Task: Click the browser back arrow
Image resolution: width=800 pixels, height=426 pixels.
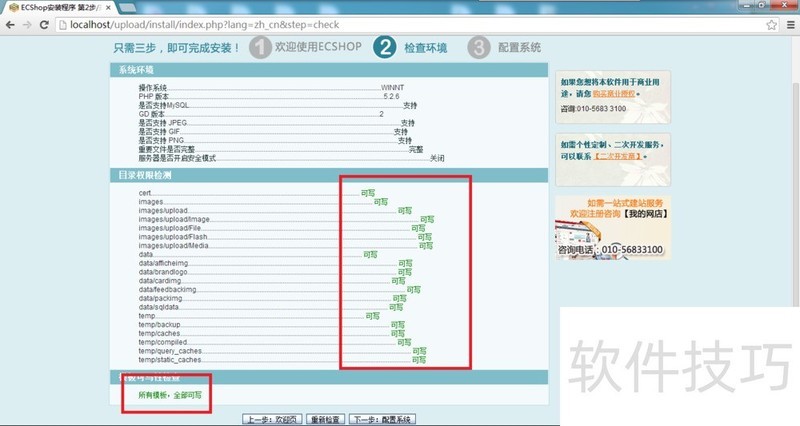Action: [10, 24]
